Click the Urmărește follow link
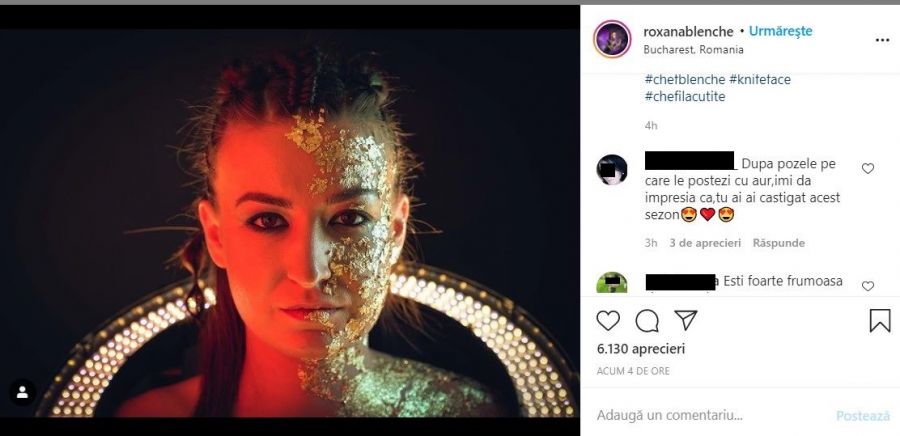Image resolution: width=900 pixels, height=436 pixels. (x=780, y=31)
